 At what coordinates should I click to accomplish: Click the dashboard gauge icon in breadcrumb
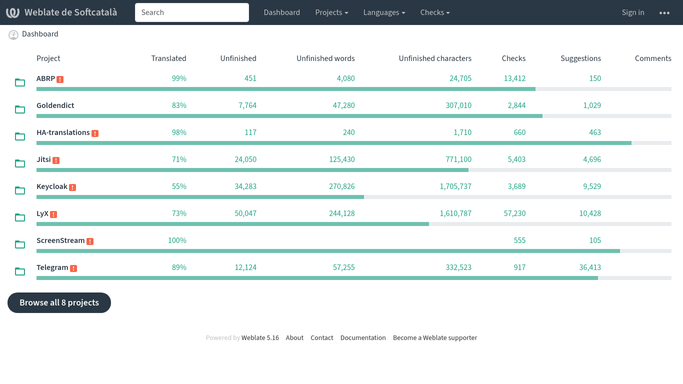pos(14,35)
